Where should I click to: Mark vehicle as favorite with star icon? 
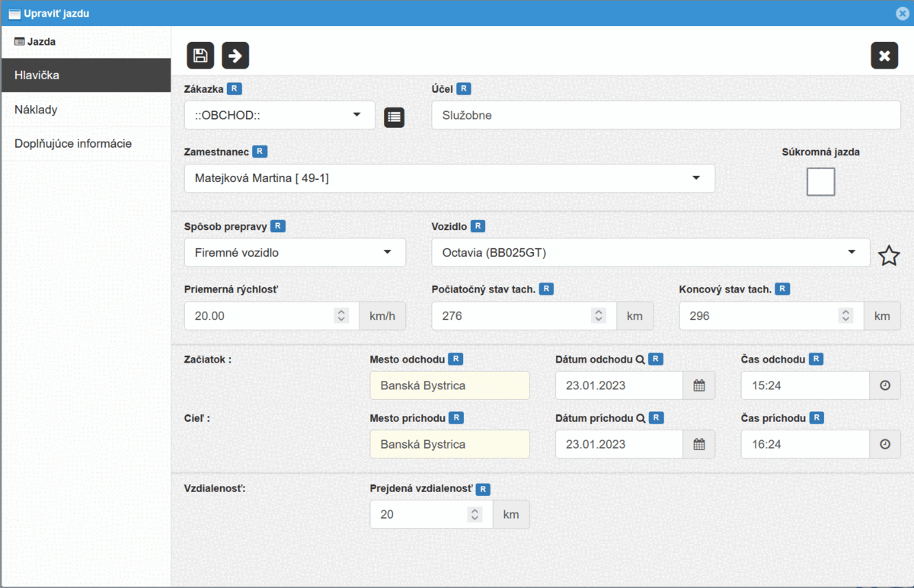888,256
